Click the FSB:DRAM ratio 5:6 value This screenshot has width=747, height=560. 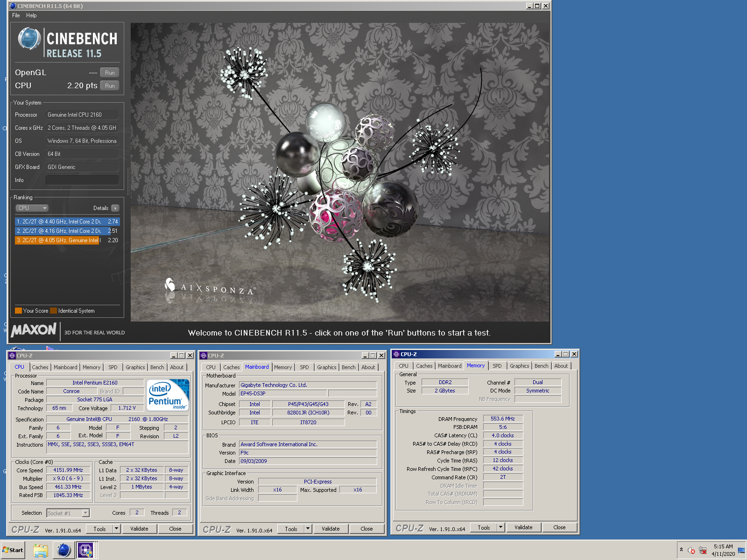pos(503,427)
